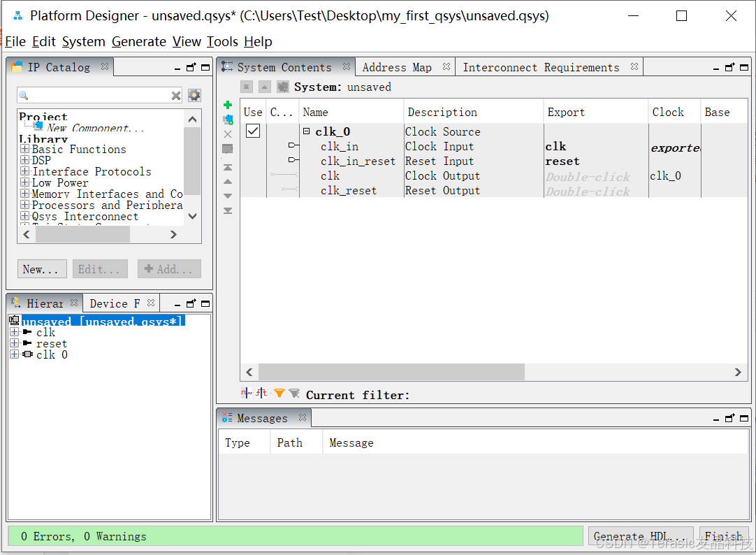Select New Component... under Project
Image resolution: width=756 pixels, height=555 pixels.
coord(96,128)
